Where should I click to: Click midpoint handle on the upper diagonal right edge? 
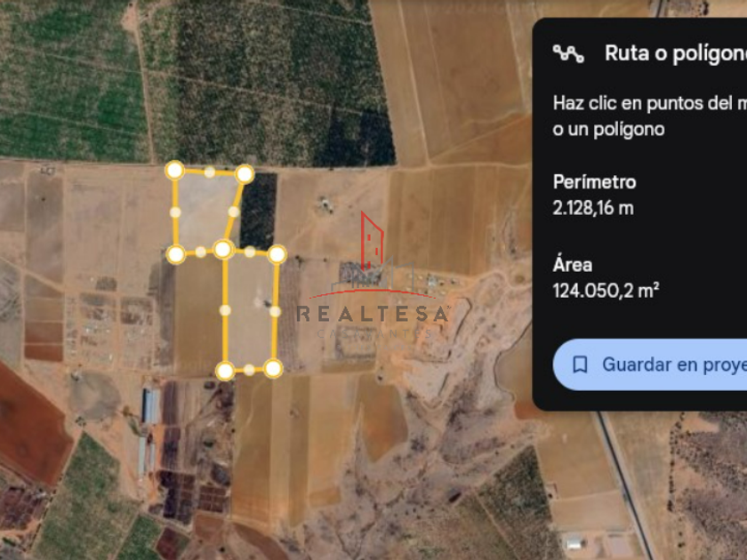(x=233, y=212)
